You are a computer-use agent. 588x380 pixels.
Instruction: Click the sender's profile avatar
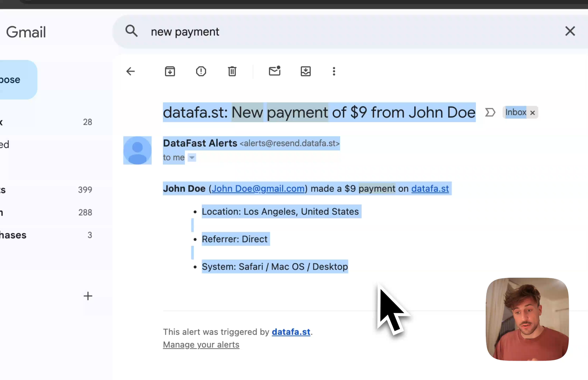[137, 151]
